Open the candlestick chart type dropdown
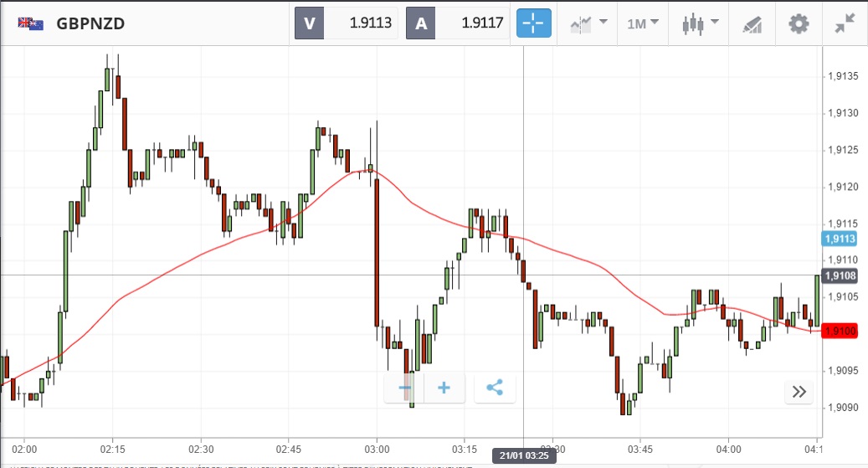868x468 pixels. pos(700,23)
